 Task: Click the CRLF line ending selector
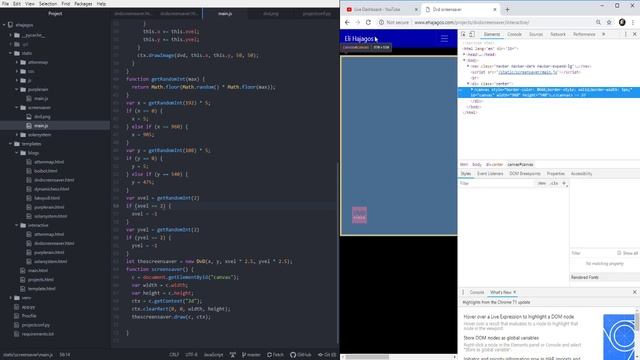[174, 355]
